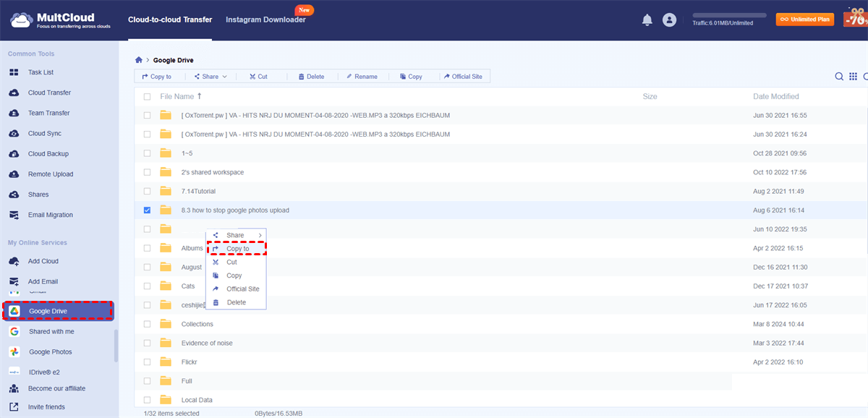
Task: Click the sidebar vertical scrollbar
Action: coord(116,346)
